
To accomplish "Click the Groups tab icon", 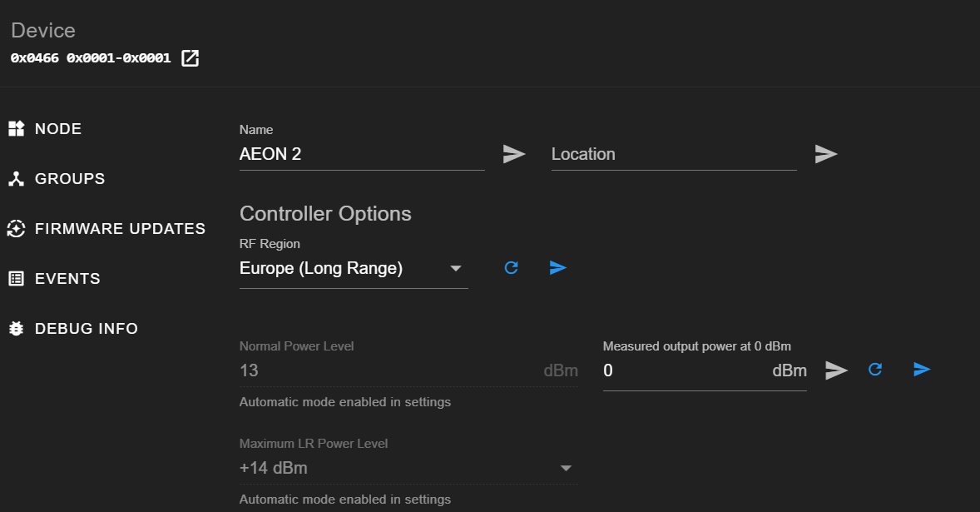I will click(x=17, y=179).
